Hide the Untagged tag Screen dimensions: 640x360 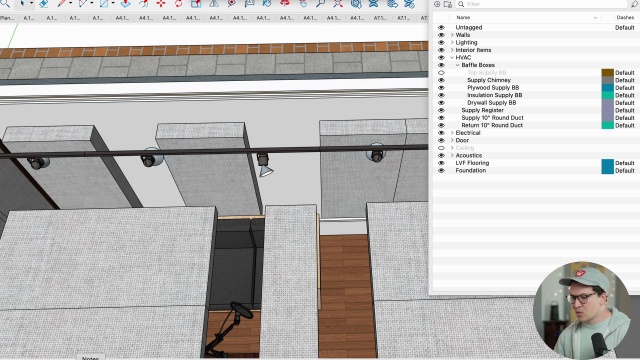(441, 27)
